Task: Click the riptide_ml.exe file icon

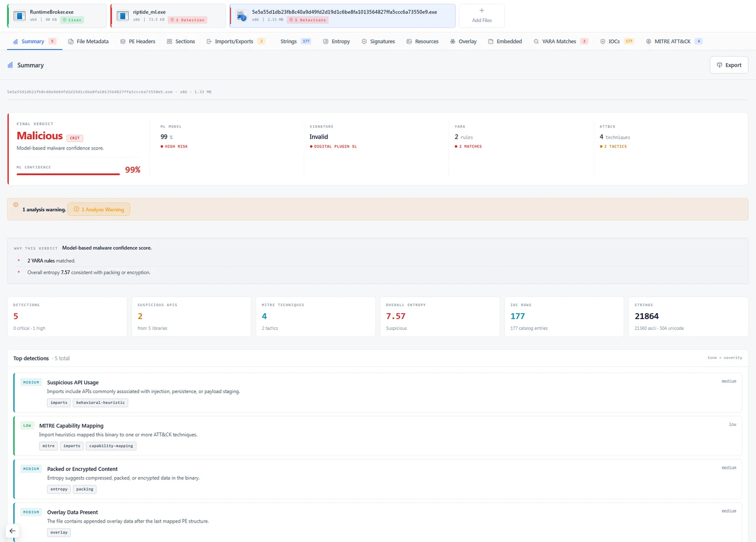Action: pyautogui.click(x=123, y=16)
